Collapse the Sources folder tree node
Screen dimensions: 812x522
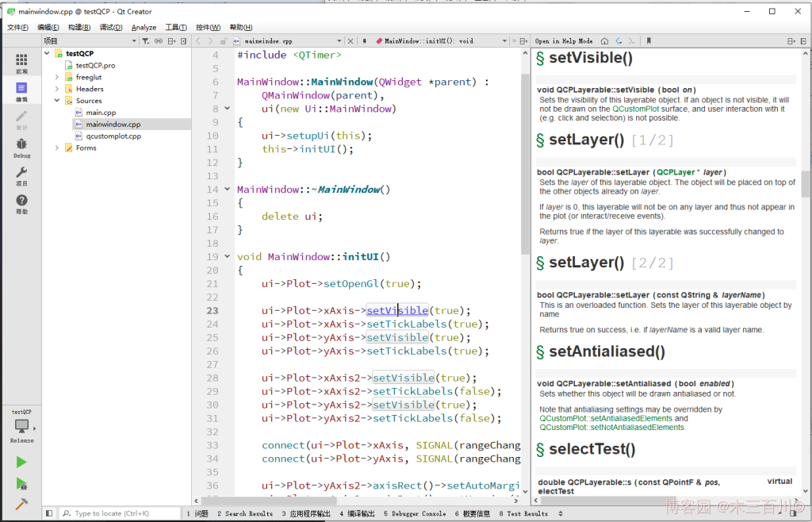click(57, 101)
